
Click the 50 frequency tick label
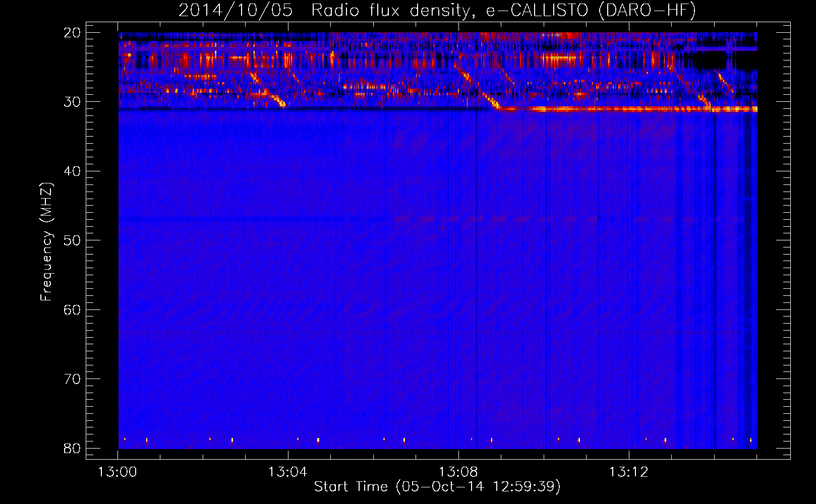point(72,240)
